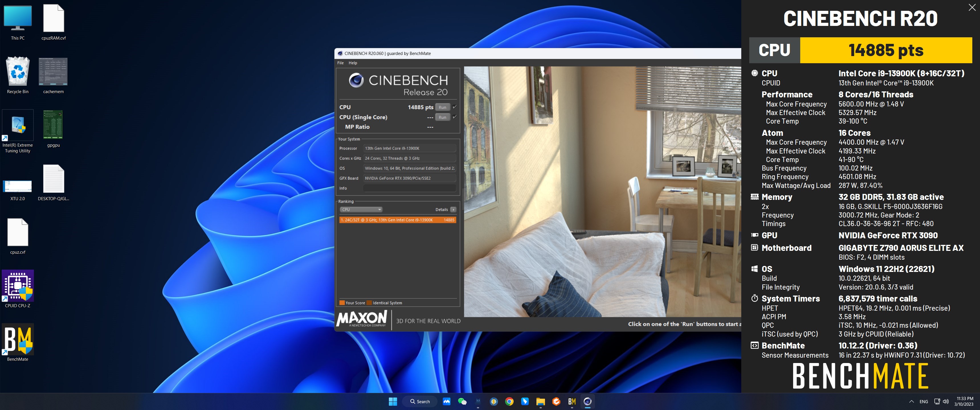Screen dimensions: 980x410
Task: Run the CPU Single Core benchmark
Action: [442, 117]
